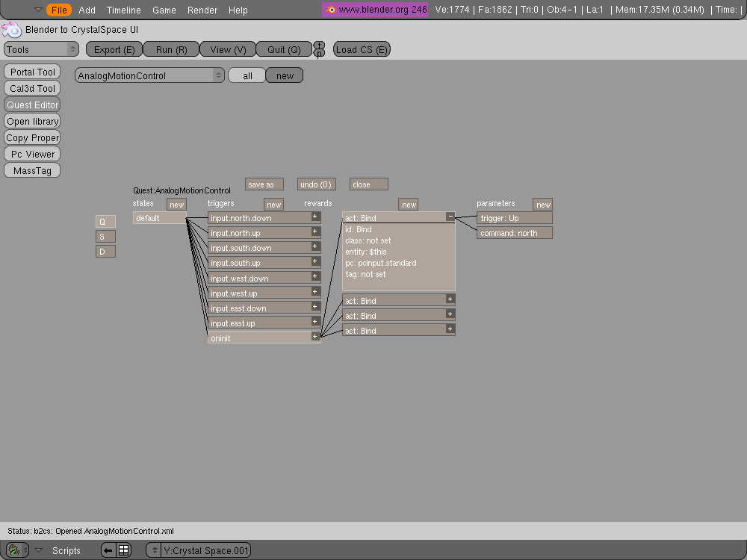This screenshot has width=747, height=560.
Task: Click the Blender logo beside www.blender.org
Action: tap(331, 10)
